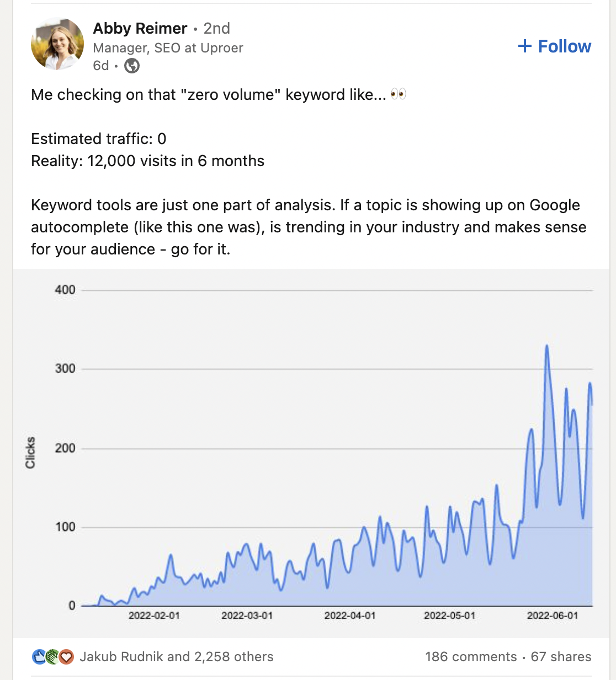Open the 67 shares list

click(x=561, y=657)
